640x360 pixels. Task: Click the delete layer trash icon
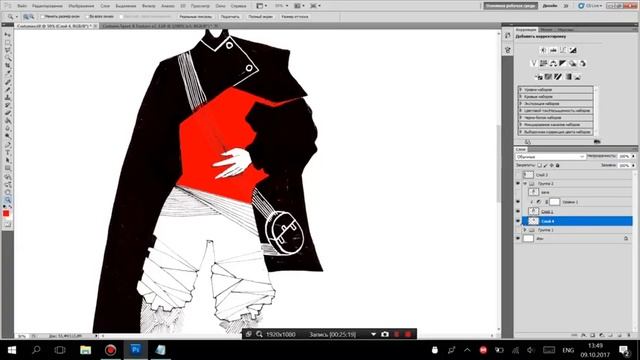[628, 335]
